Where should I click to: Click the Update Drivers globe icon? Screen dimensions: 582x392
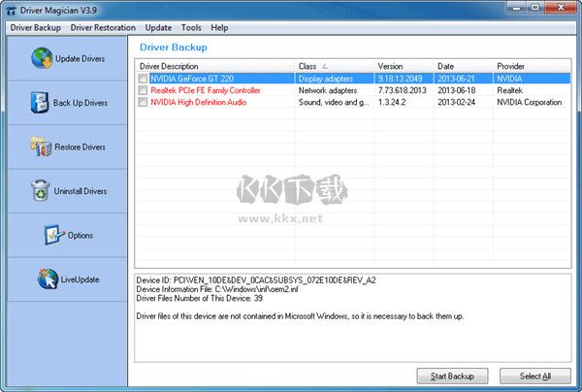pyautogui.click(x=42, y=58)
